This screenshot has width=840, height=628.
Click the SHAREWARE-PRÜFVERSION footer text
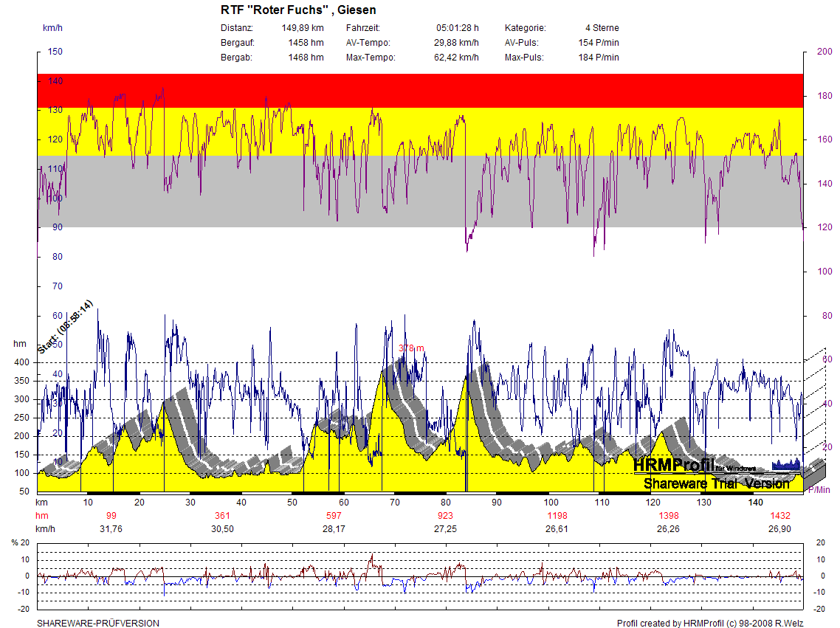click(98, 624)
